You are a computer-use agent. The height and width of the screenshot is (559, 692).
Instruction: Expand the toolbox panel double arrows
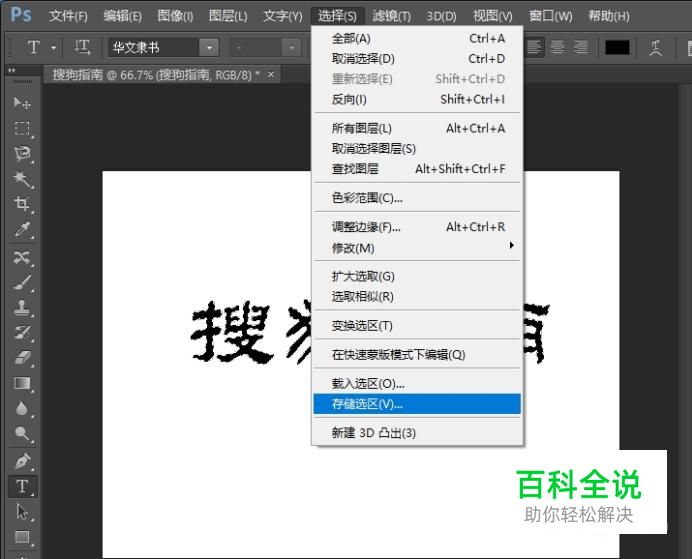[x=12, y=70]
